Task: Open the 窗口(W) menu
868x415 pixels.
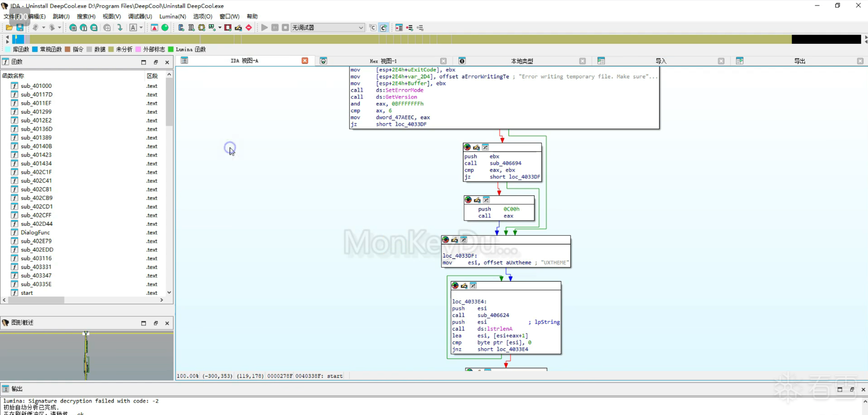Action: click(x=229, y=16)
